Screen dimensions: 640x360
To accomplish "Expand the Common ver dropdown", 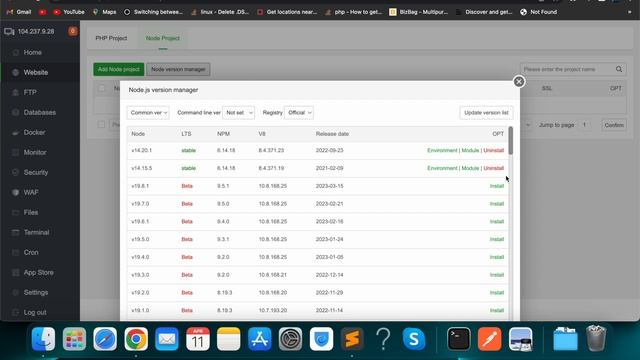I will (x=148, y=113).
